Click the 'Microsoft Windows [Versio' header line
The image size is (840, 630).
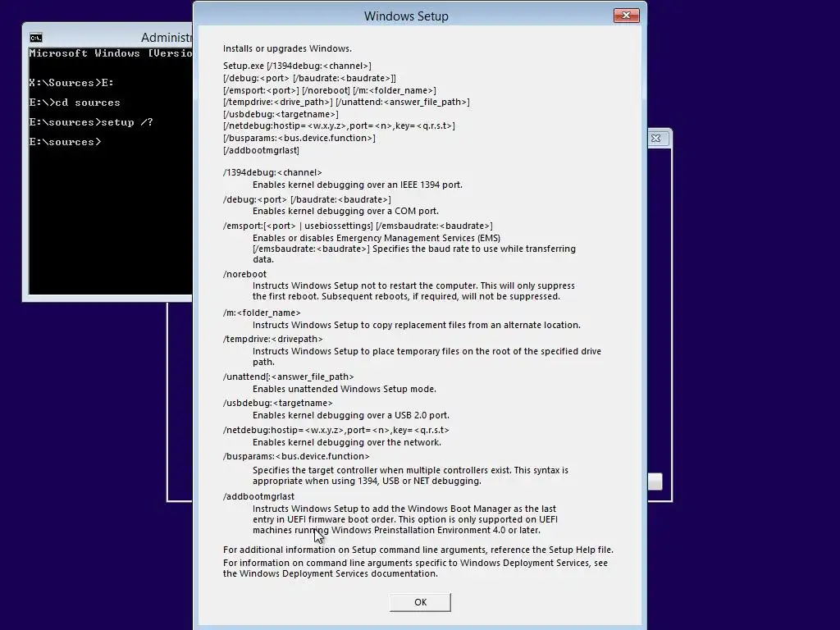point(111,53)
